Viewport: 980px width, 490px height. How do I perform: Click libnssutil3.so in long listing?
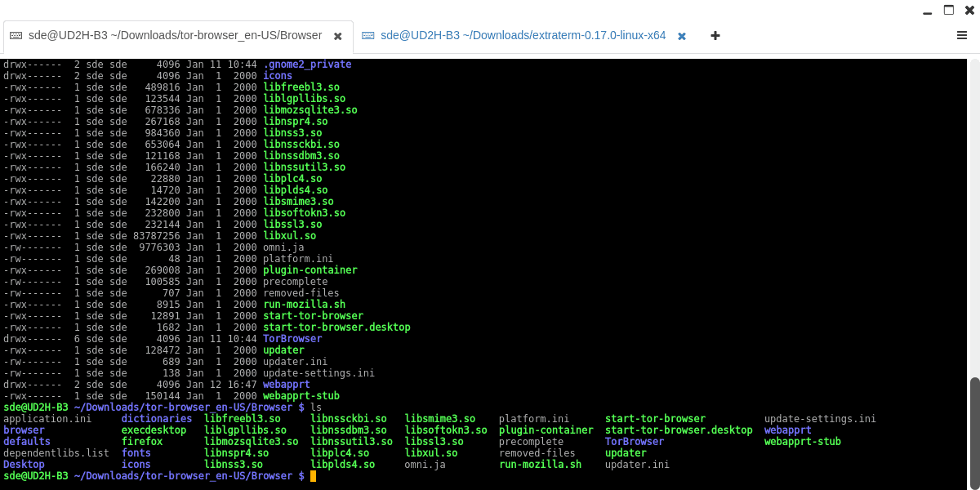(x=304, y=167)
